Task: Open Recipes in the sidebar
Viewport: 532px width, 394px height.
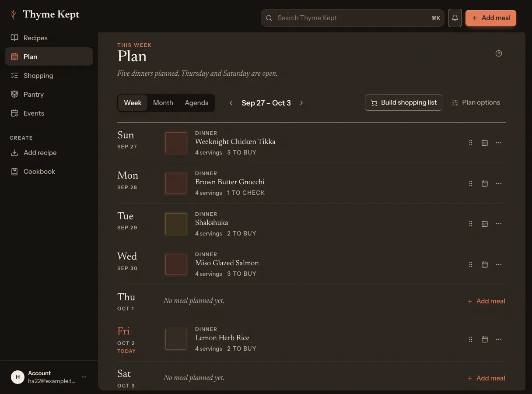Action: tap(49, 38)
